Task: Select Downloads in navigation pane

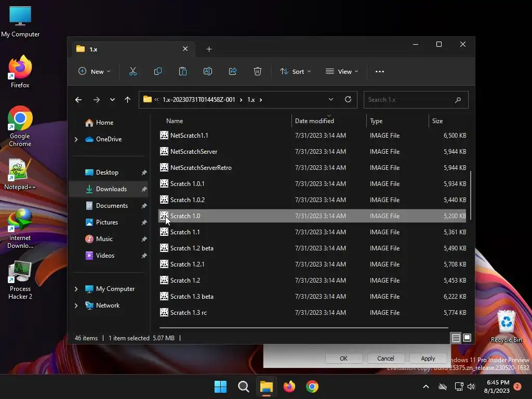Action: tap(109, 189)
